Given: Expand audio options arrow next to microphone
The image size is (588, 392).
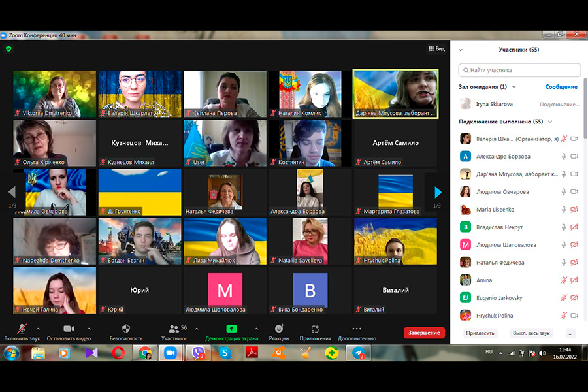Looking at the screenshot, I should point(38,329).
